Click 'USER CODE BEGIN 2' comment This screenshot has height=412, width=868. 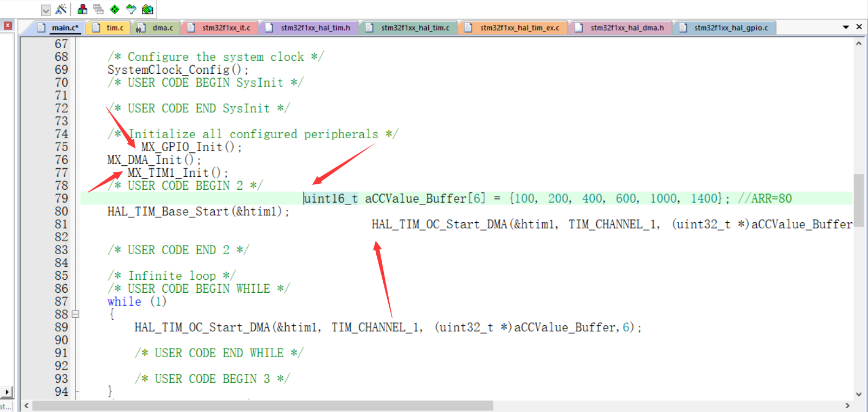pos(185,185)
